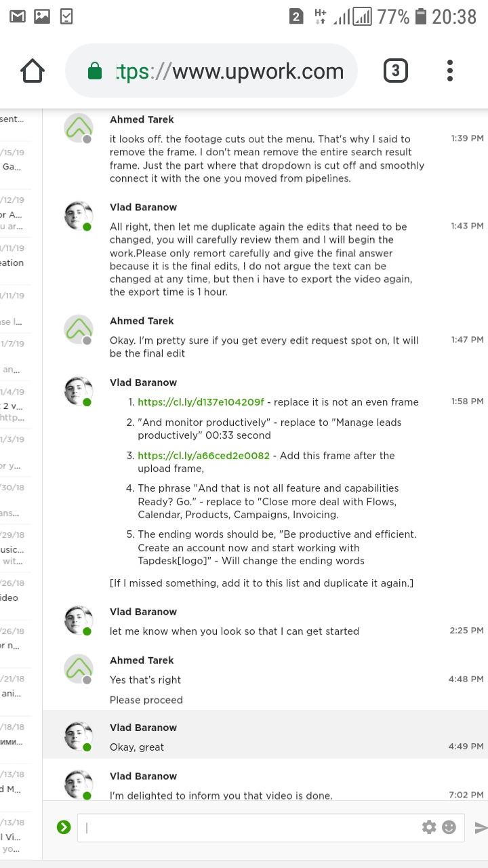Screen dimensions: 488x868
Task: Open the Gmail notification icon in status bar
Action: coord(18,16)
